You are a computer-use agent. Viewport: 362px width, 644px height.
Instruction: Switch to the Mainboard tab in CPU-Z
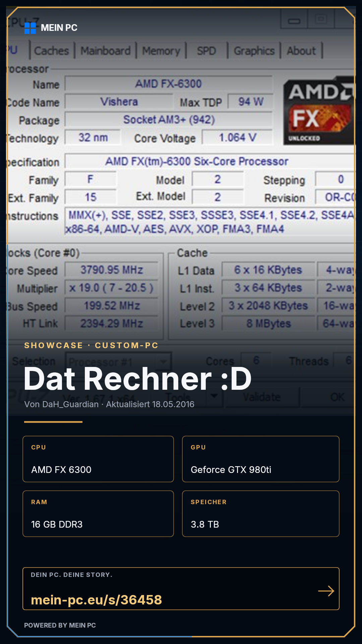click(x=106, y=51)
